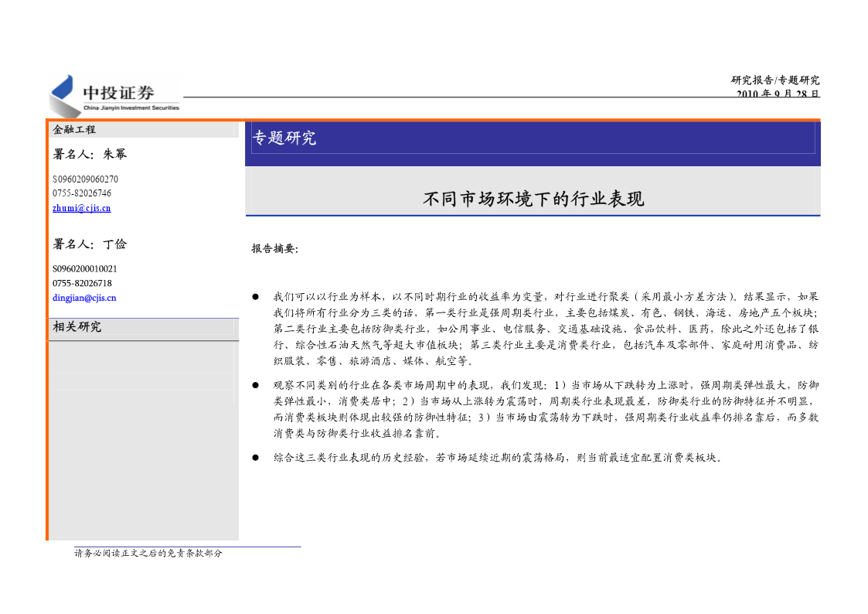The image size is (868, 614).
Task: Open the dingjian@cjis.cn email link
Action: (x=84, y=298)
